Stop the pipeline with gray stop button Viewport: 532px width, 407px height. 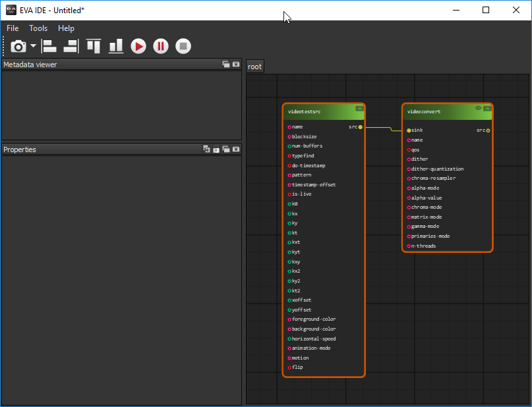tap(183, 46)
